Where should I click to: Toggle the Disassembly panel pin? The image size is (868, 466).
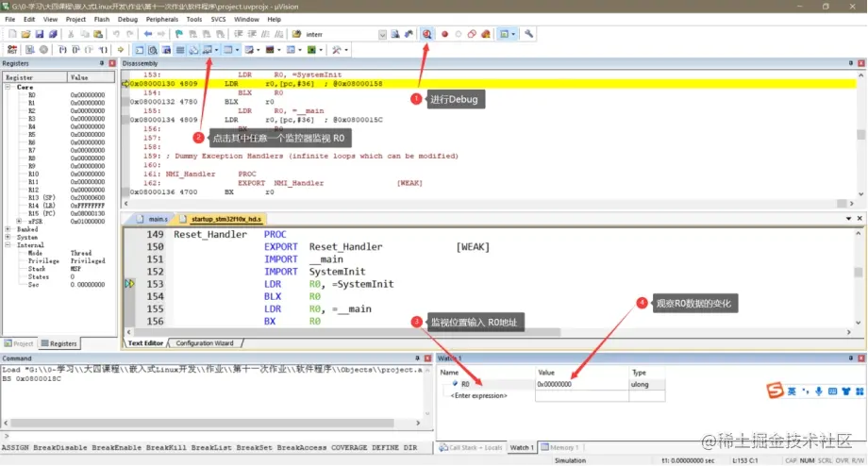click(851, 63)
